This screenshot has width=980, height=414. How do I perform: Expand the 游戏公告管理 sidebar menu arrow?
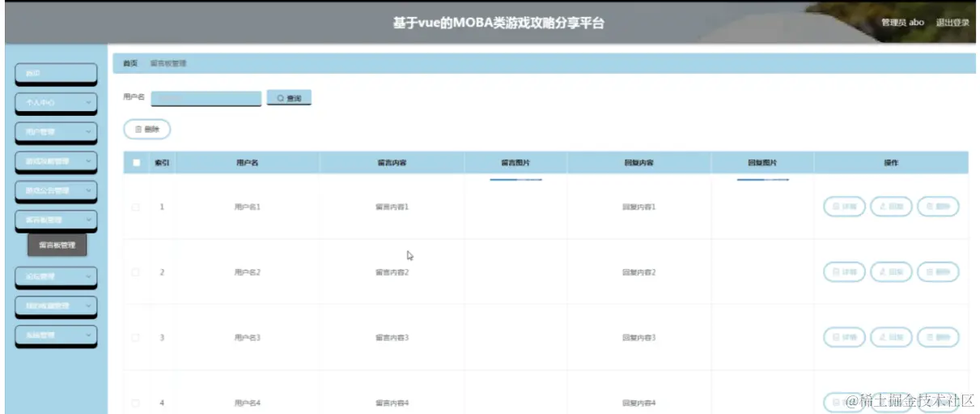tap(87, 190)
